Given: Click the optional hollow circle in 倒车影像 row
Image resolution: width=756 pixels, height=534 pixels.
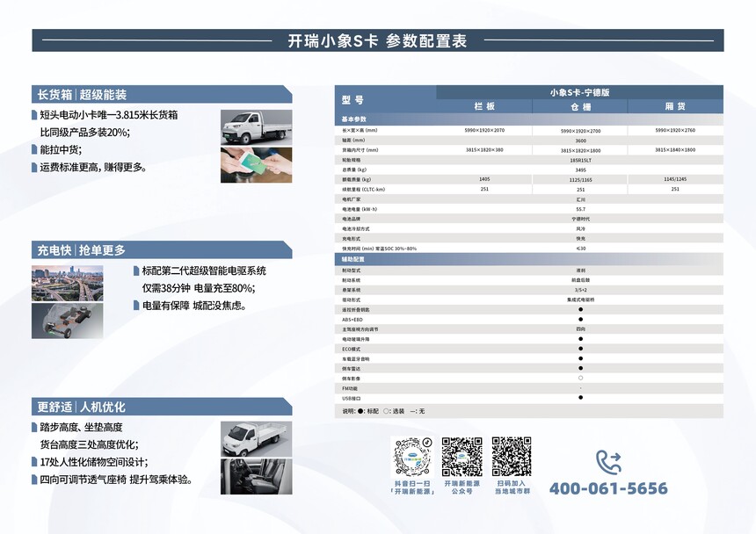Looking at the screenshot, I should [x=580, y=378].
